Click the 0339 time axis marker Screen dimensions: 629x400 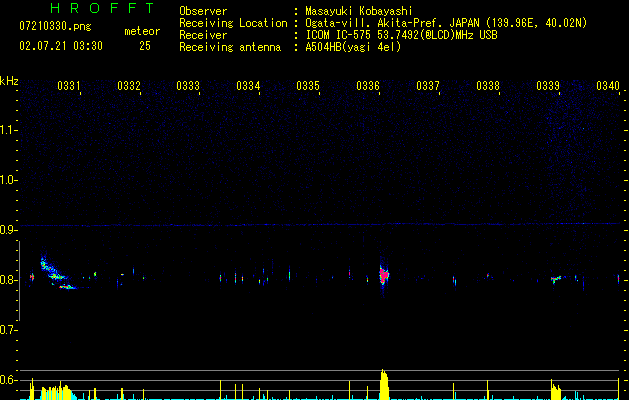548,86
